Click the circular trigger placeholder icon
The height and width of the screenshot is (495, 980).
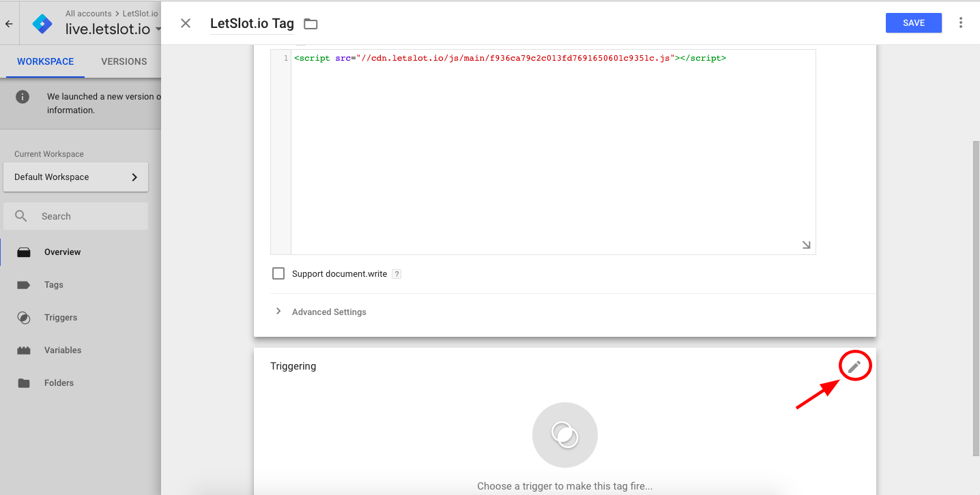click(565, 435)
